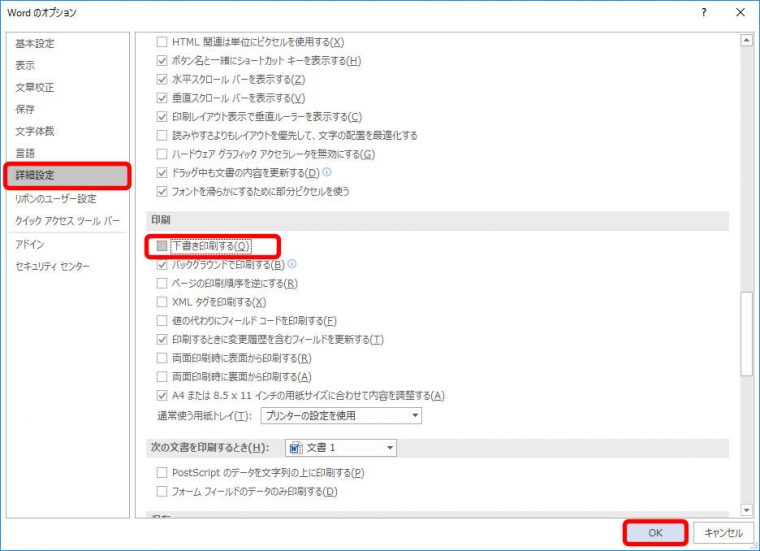Enable HTML 関連は単位にピクセルを使用する checkbox
The height and width of the screenshot is (551, 760).
162,42
